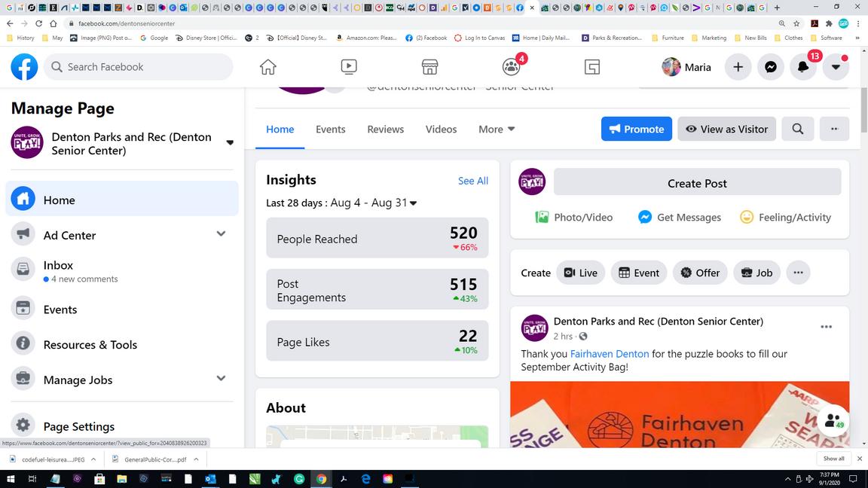868x488 pixels.
Task: Choose Get Messages option
Action: point(679,218)
